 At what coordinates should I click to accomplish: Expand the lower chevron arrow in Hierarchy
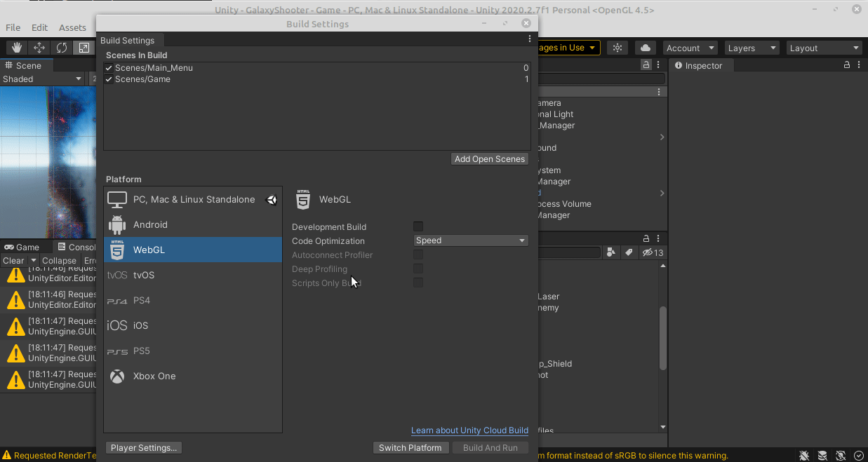(x=662, y=193)
